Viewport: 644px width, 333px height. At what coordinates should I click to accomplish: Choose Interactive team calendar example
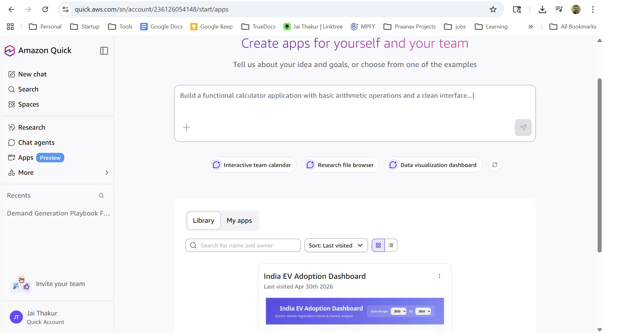(x=253, y=165)
